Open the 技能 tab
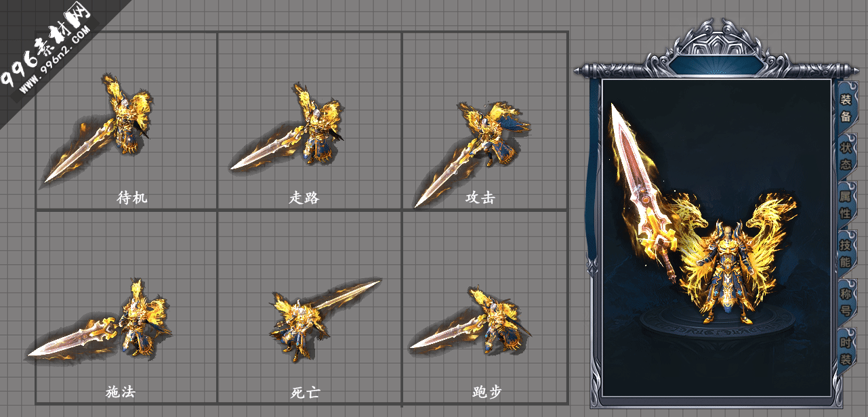 [x=846, y=254]
